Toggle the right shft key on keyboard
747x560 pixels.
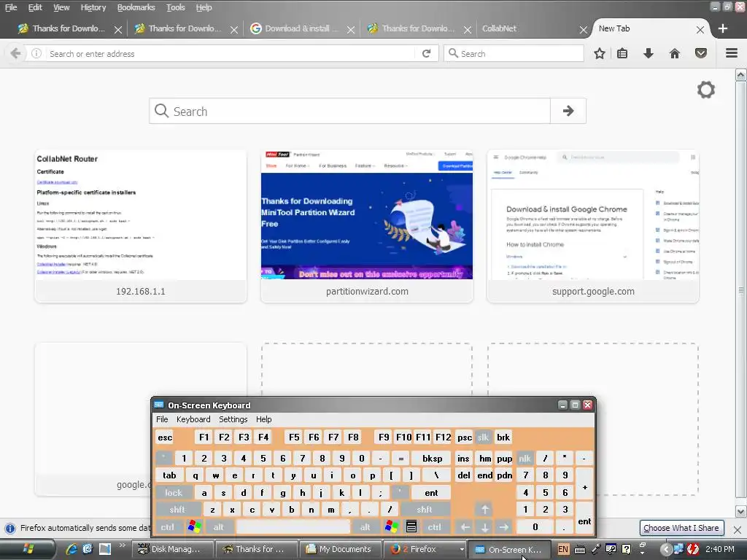[x=425, y=510]
